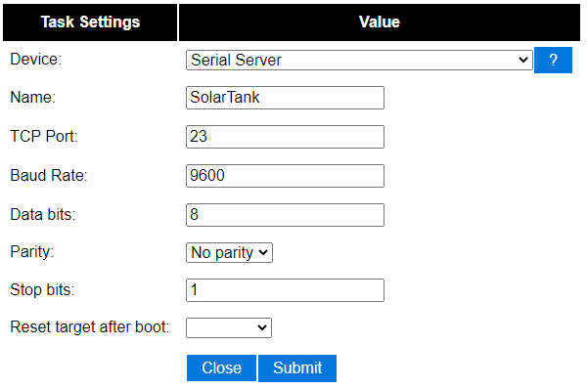Image resolution: width=588 pixels, height=388 pixels.
Task: Focus the Stop bits input field
Action: 285,290
